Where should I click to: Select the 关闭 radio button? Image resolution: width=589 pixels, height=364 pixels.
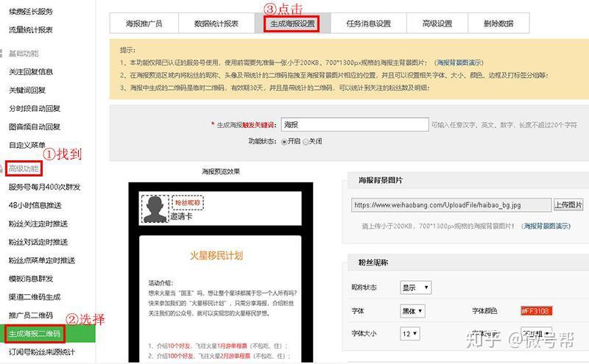click(x=306, y=142)
